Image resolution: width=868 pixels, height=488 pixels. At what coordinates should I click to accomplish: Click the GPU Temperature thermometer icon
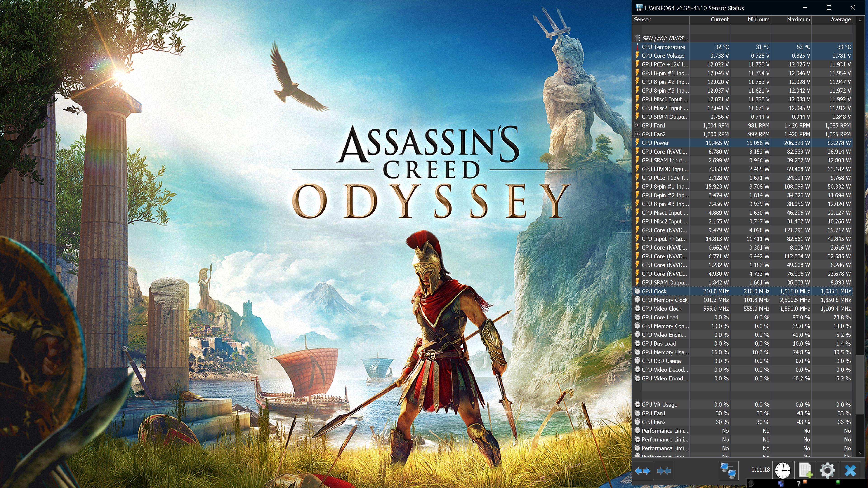(x=637, y=47)
